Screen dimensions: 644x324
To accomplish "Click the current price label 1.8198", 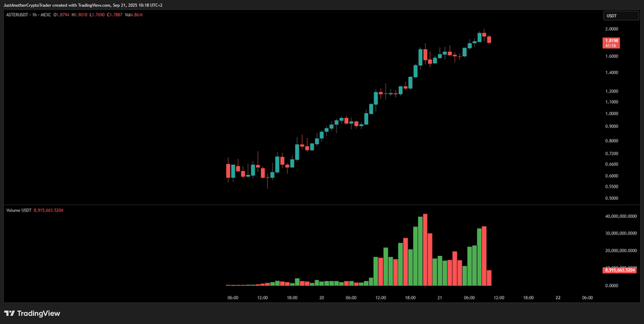I will pos(612,42).
